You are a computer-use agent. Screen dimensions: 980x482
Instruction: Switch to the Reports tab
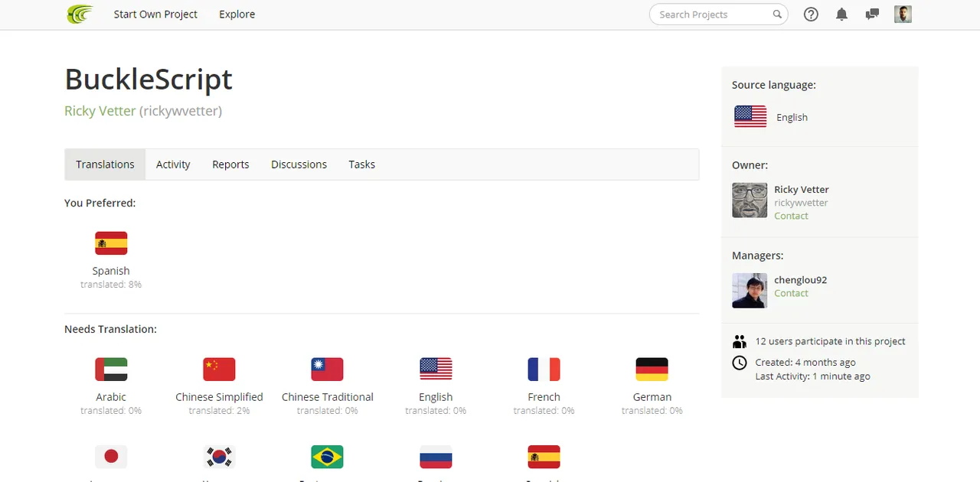(230, 164)
